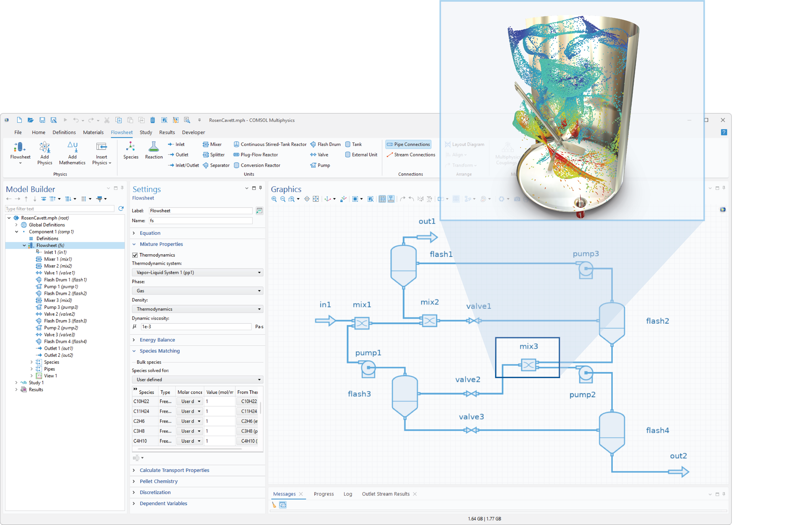Toggle the grid display in Graphics toolbar

382,199
